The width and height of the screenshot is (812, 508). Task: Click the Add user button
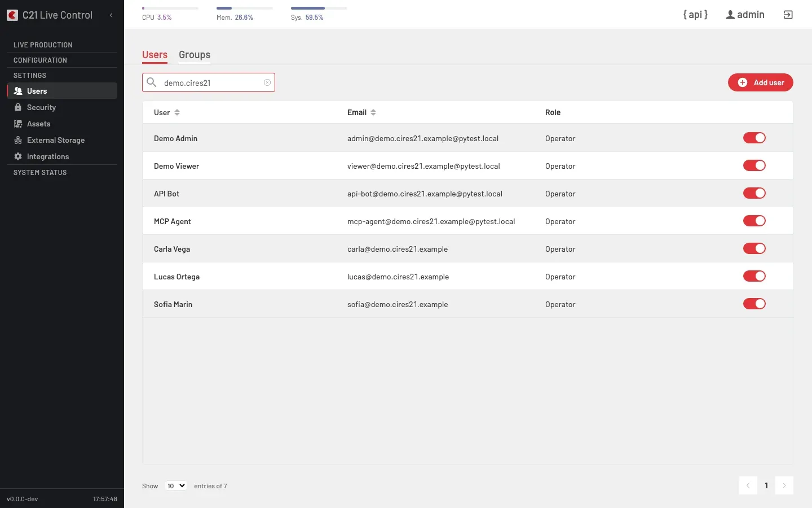tap(761, 82)
